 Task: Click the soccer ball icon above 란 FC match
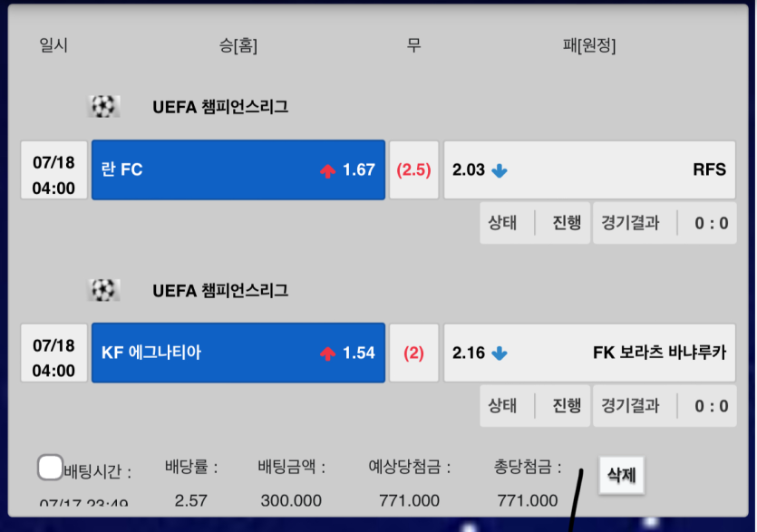click(x=103, y=107)
